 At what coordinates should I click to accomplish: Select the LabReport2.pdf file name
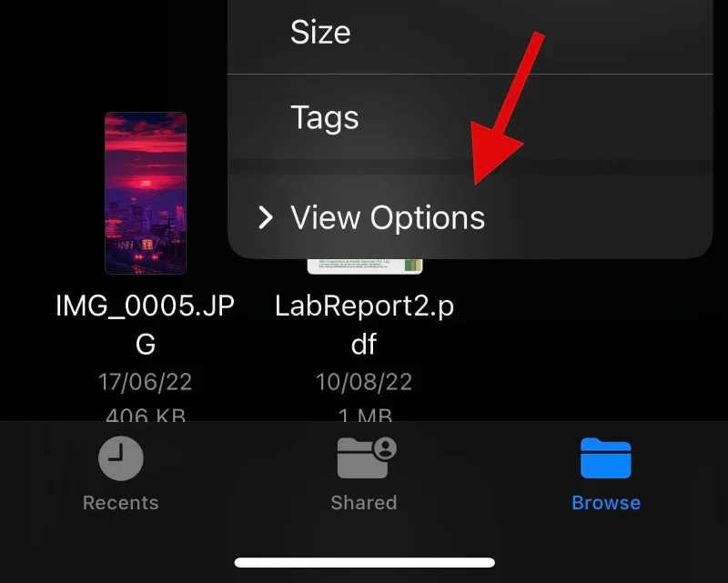365,325
